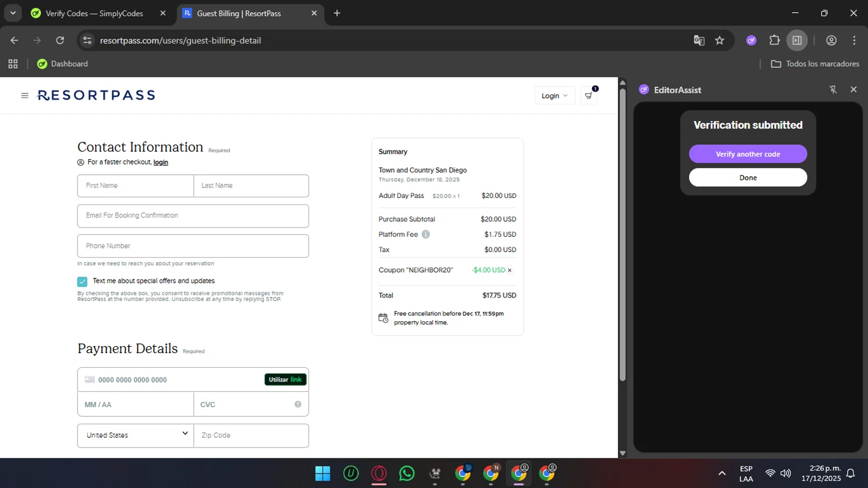Uncheck text me about special offers

click(x=82, y=281)
